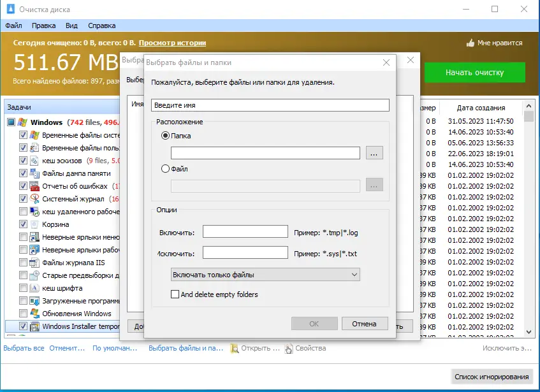Close the front Выбрать файлы и папки dialog

[x=386, y=62]
